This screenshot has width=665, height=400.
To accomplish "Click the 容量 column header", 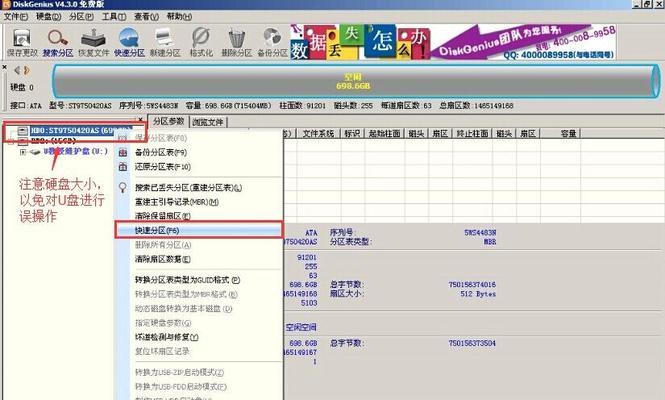I will pyautogui.click(x=560, y=134).
